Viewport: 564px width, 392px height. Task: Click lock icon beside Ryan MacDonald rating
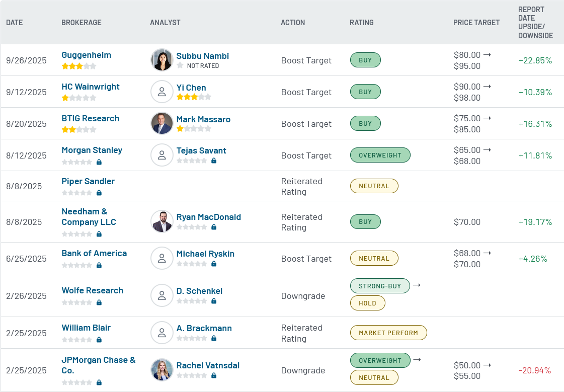click(214, 227)
